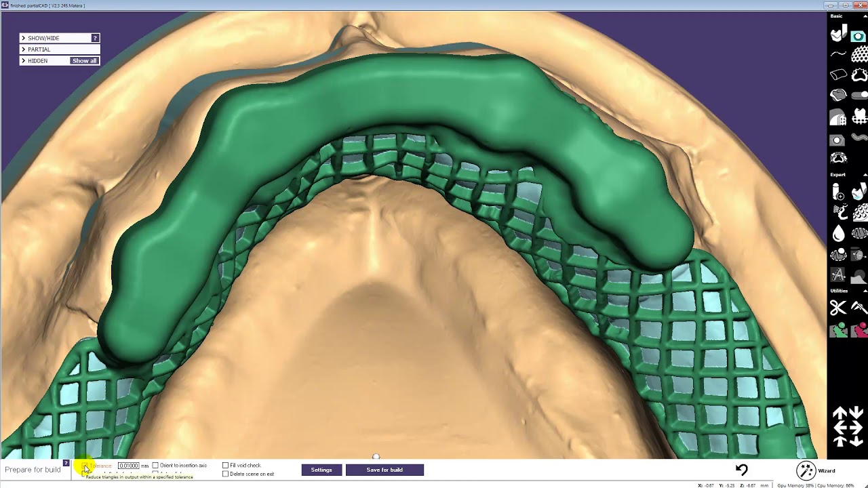Open the caliper measurement utility
The image size is (868, 488).
(x=859, y=308)
